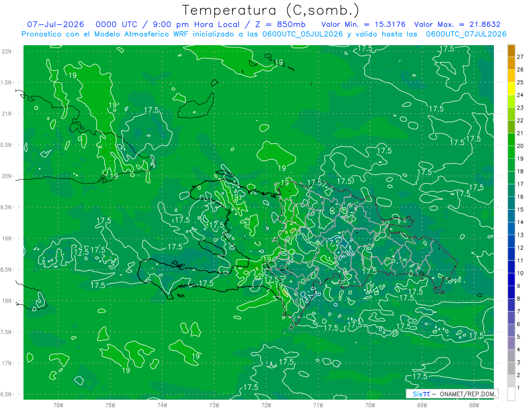Click the '17N' latitude axis label
Screen dimensions: 532x411
click(7, 363)
